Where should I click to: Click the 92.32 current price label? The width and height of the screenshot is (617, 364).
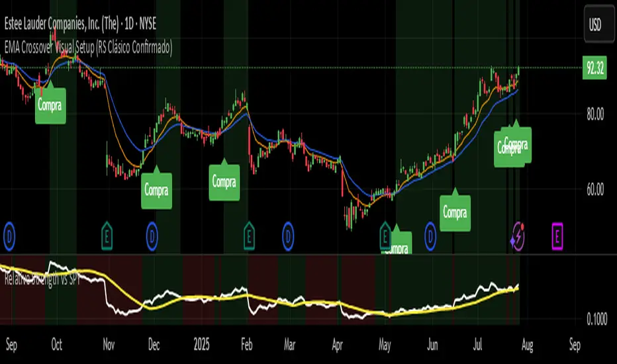594,68
